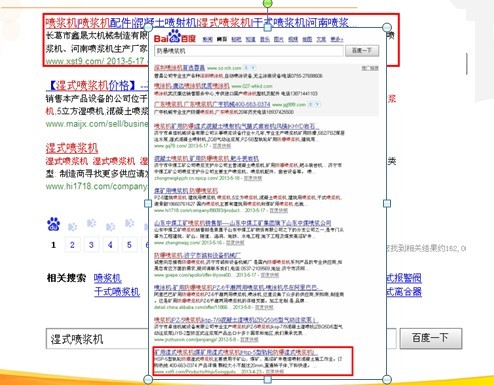Open the ad link with 400-663-0374
This screenshot has width=494, height=385.
212,104
